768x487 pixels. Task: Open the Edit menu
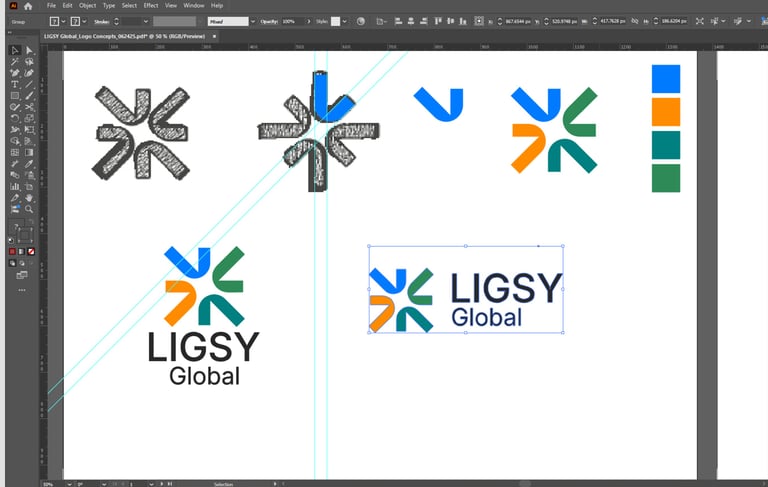(x=68, y=6)
